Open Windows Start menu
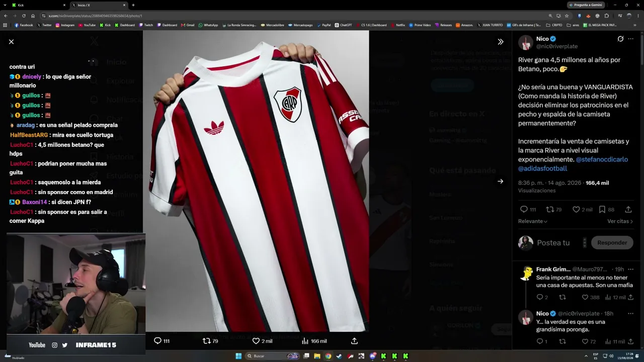This screenshot has width=644, height=362. [x=238, y=356]
